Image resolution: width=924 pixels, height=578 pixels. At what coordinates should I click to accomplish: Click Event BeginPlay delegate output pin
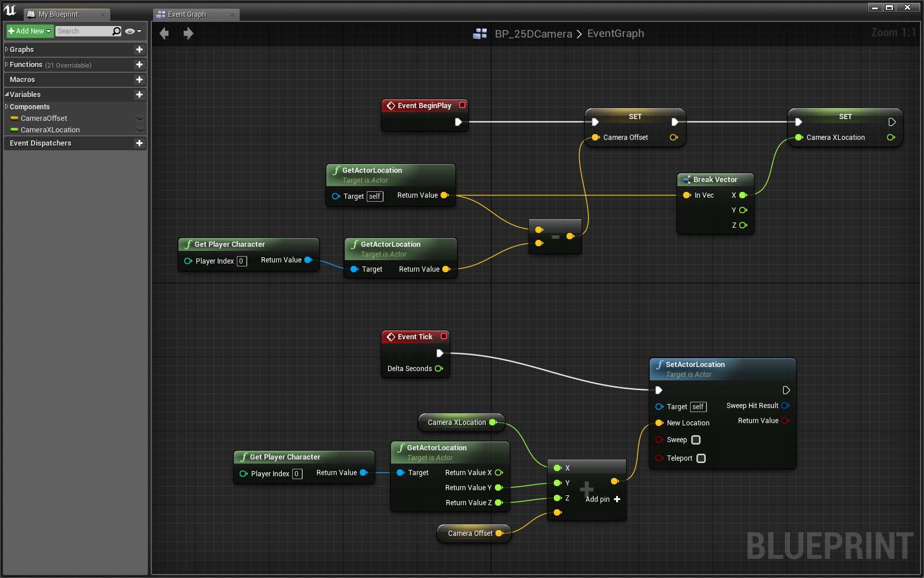pyautogui.click(x=462, y=105)
